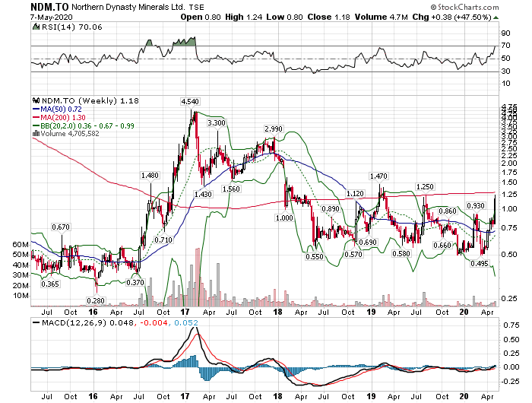
Task: Click the 1.560 price label
Action: pyautogui.click(x=231, y=189)
